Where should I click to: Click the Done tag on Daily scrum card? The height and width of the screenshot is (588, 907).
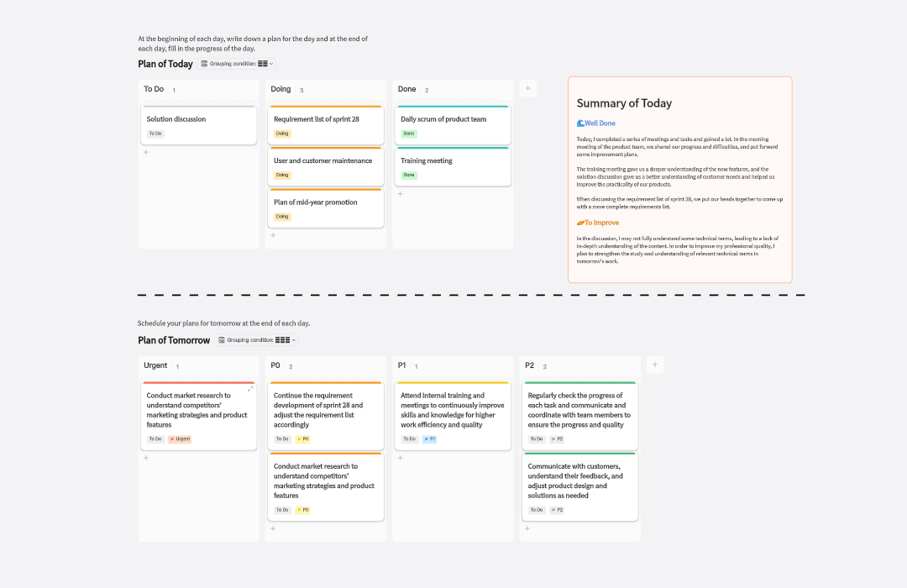[409, 134]
